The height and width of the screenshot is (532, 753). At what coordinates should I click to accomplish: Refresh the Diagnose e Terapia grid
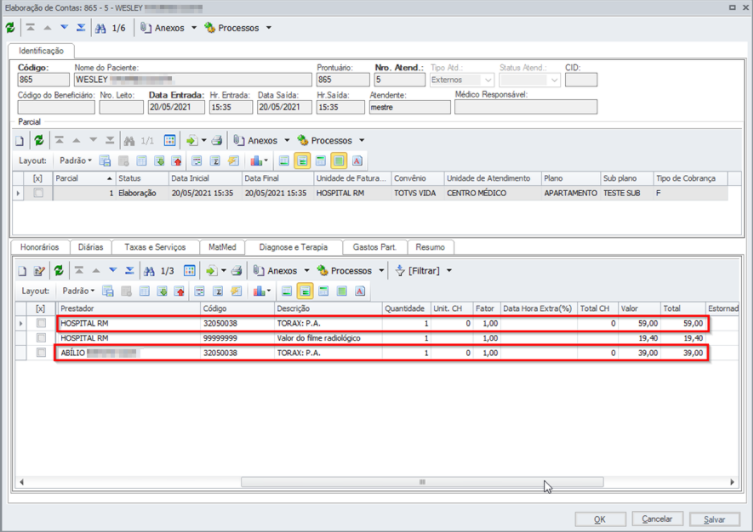(x=59, y=271)
